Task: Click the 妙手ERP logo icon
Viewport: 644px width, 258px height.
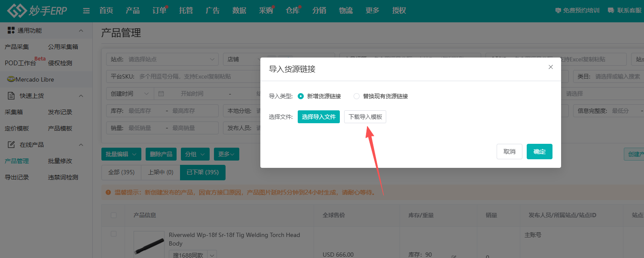Action: [x=16, y=11]
